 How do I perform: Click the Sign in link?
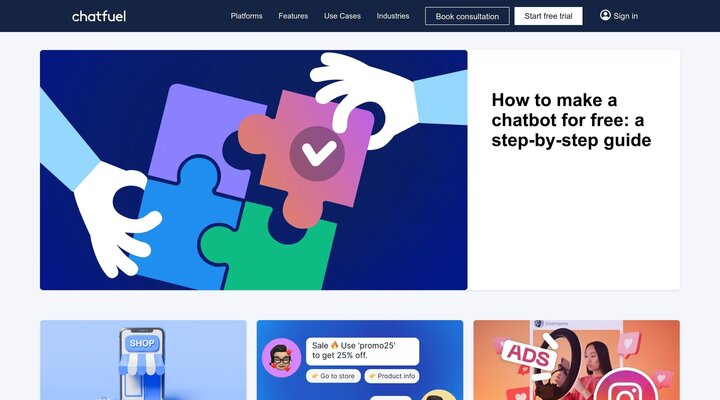(625, 16)
